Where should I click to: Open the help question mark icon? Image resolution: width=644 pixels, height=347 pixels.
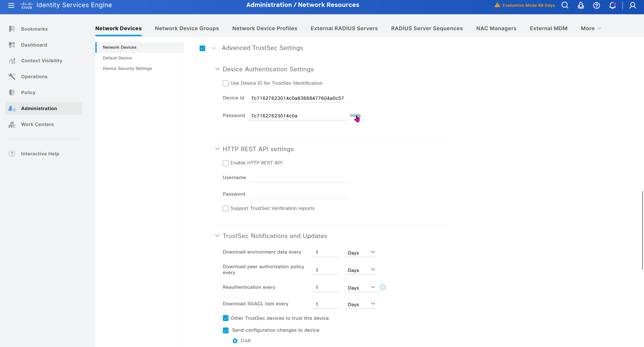pyautogui.click(x=596, y=5)
